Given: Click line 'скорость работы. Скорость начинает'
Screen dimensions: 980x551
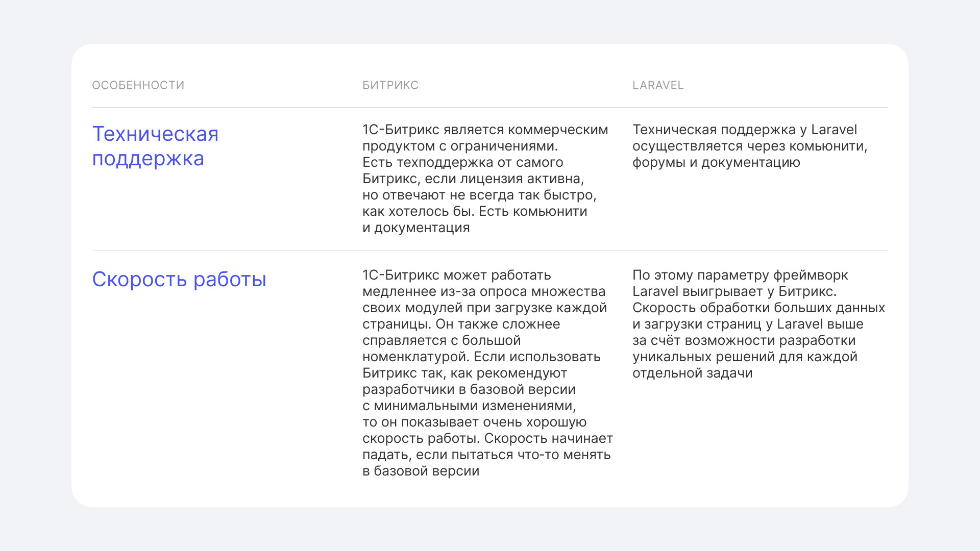Looking at the screenshot, I should point(487,438).
